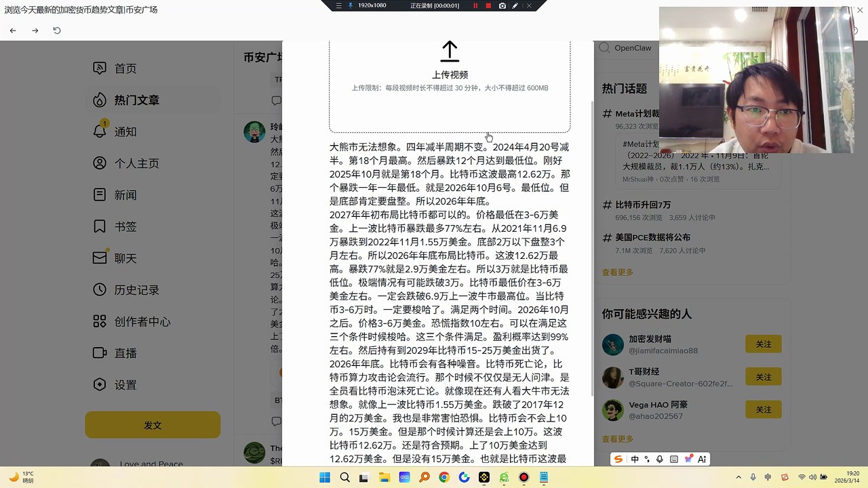868x488 pixels.
Task: Open the recorder hamburger menu
Action: (339, 5)
